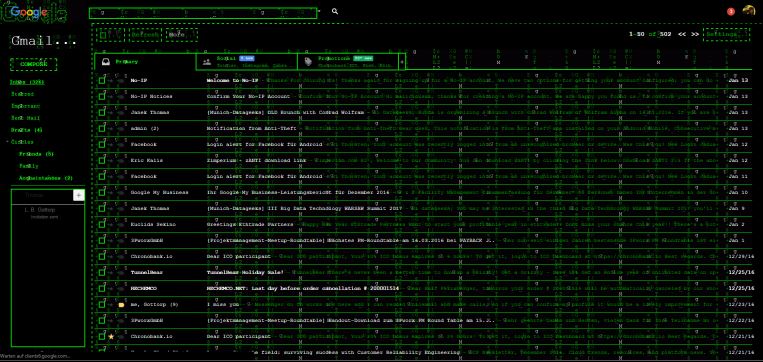Click yellow importance marker on 'me, Sottorp' row
Image resolution: width=763 pixels, height=362 pixels.
tap(121, 305)
